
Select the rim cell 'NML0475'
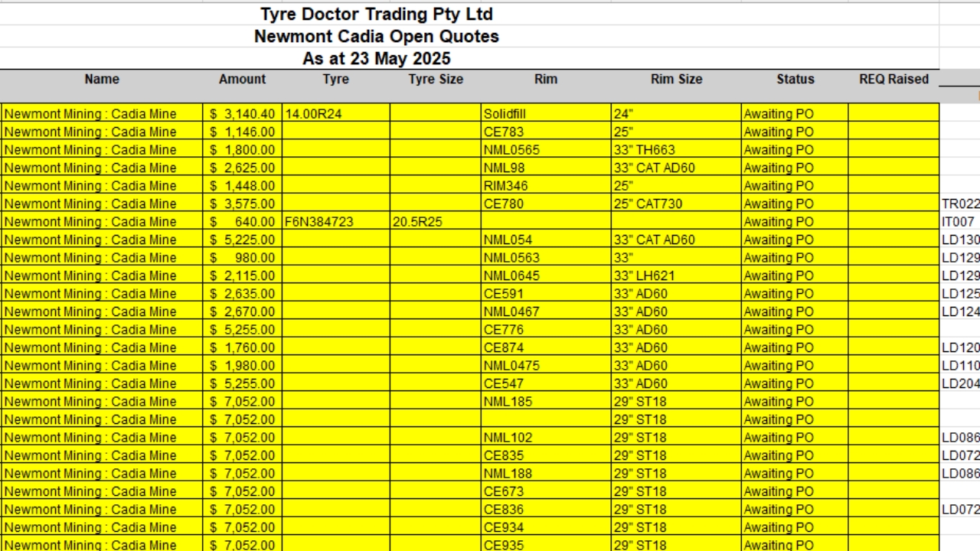click(x=546, y=366)
